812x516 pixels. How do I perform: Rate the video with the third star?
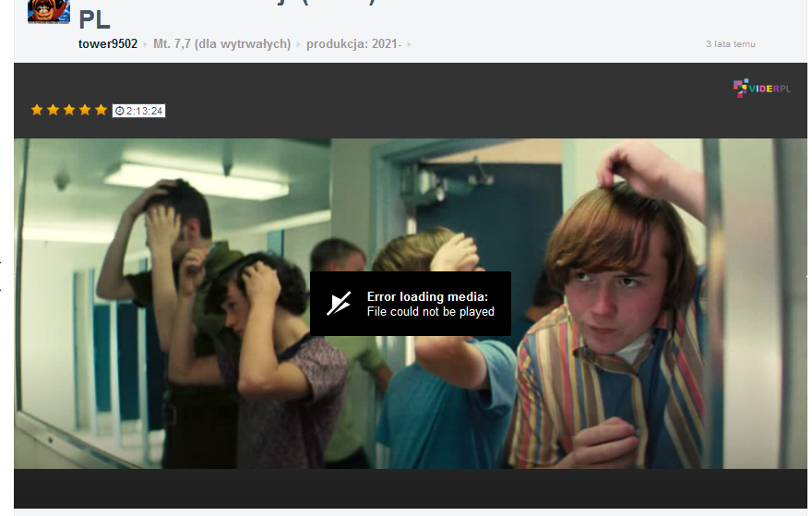coord(69,110)
